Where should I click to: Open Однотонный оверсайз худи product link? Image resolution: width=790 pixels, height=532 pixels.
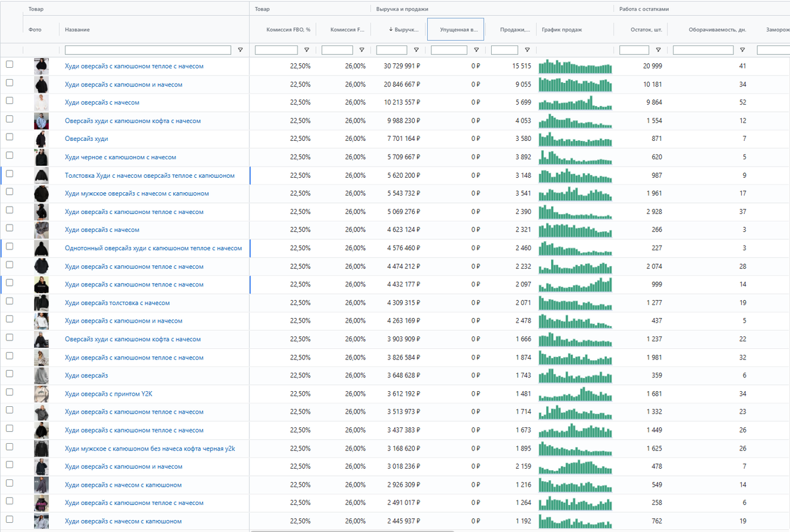[153, 248]
